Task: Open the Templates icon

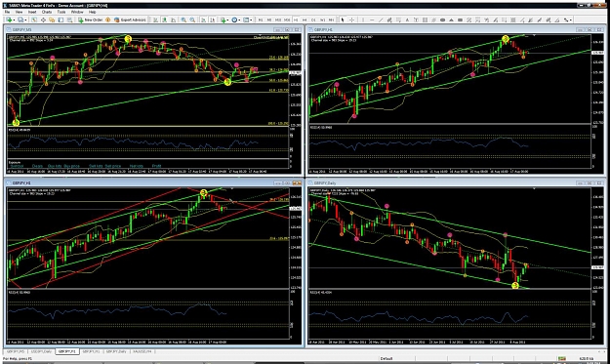Action: pyautogui.click(x=246, y=20)
